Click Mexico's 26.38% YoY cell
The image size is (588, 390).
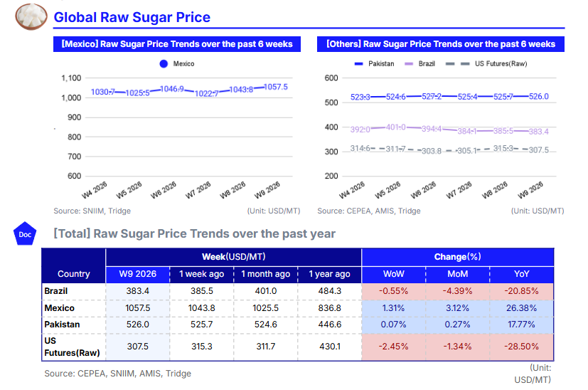tap(521, 308)
